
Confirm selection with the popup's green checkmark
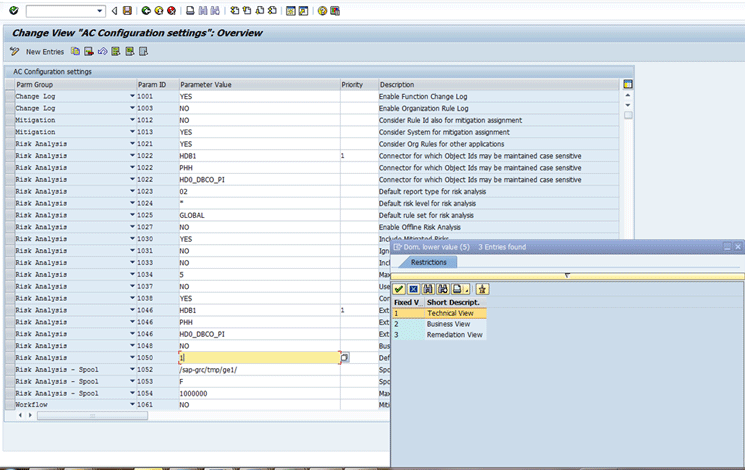point(399,289)
